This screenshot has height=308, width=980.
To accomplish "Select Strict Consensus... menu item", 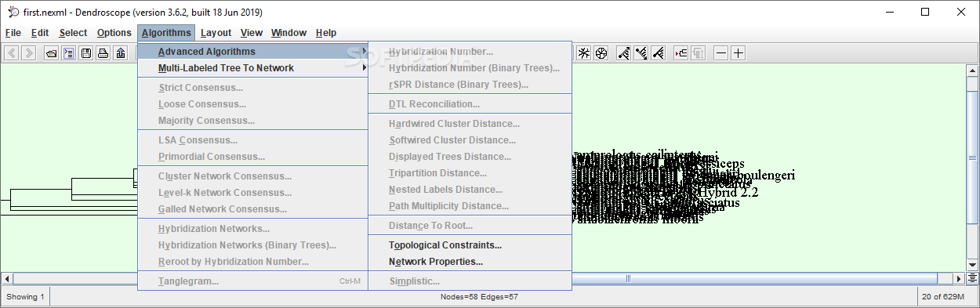I will click(252, 88).
